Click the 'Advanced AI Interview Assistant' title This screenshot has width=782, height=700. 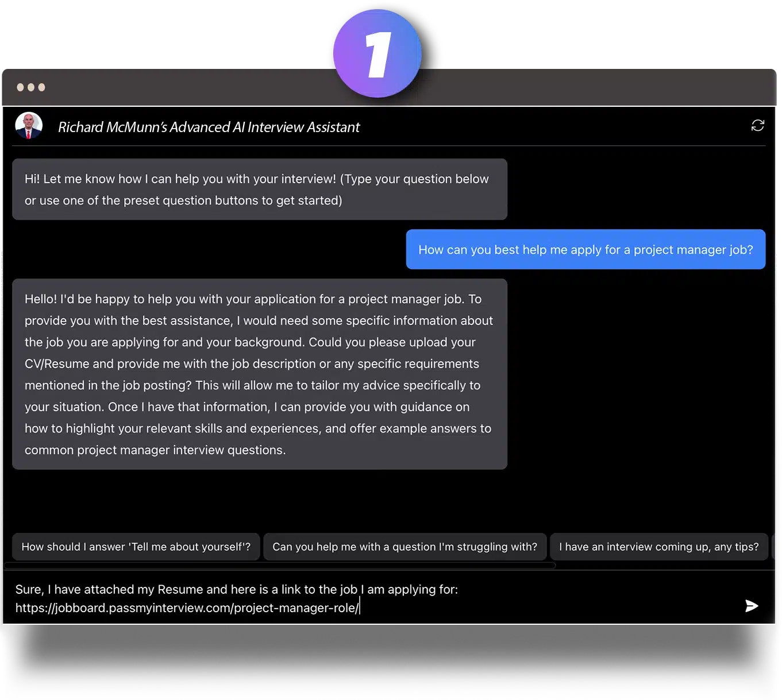click(209, 127)
